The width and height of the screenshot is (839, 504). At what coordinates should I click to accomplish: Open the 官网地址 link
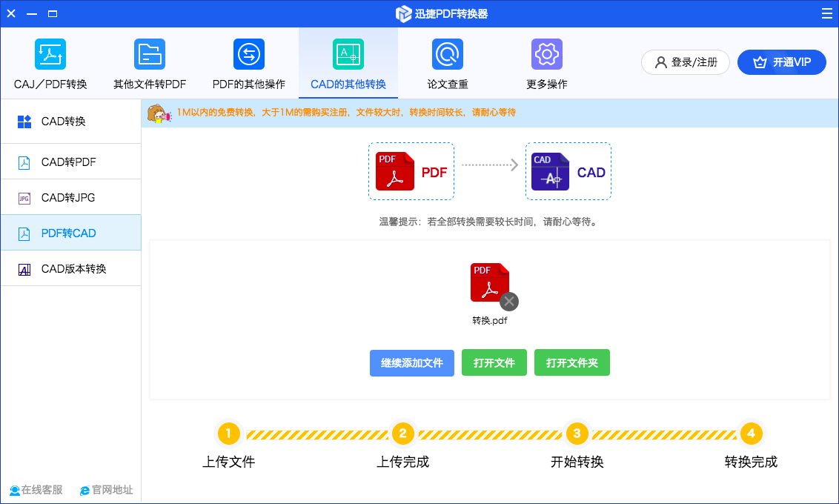click(106, 490)
